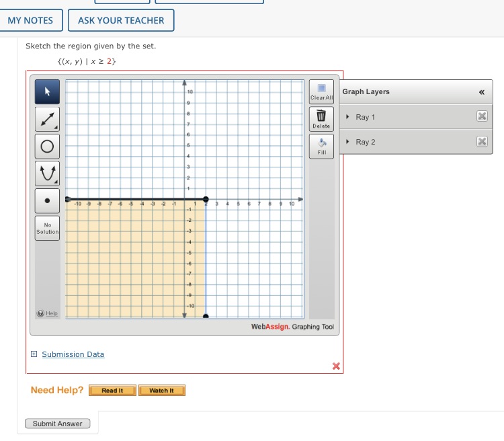Image resolution: width=504 pixels, height=441 pixels.
Task: Remove the Ray 1 layer
Action: pos(482,116)
